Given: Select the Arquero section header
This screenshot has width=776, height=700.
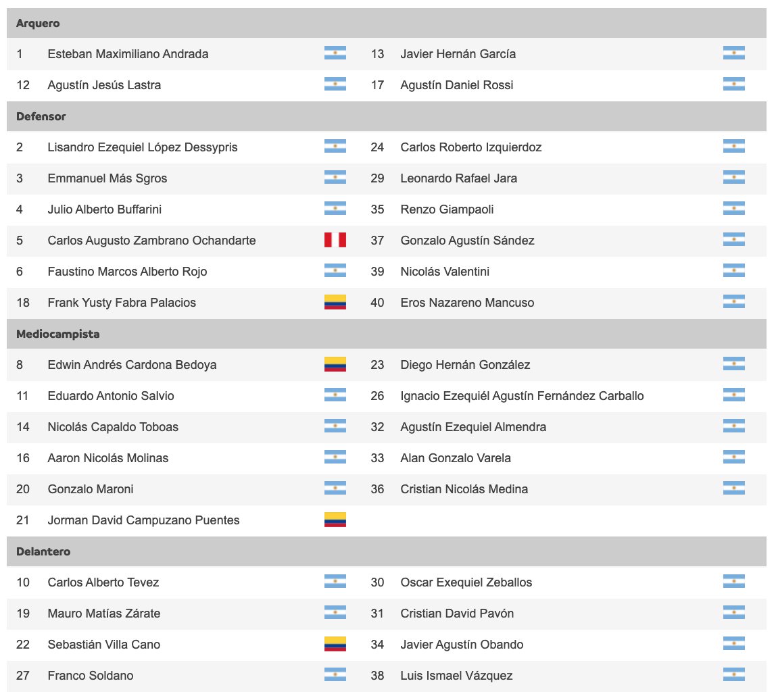Looking at the screenshot, I should (x=387, y=23).
